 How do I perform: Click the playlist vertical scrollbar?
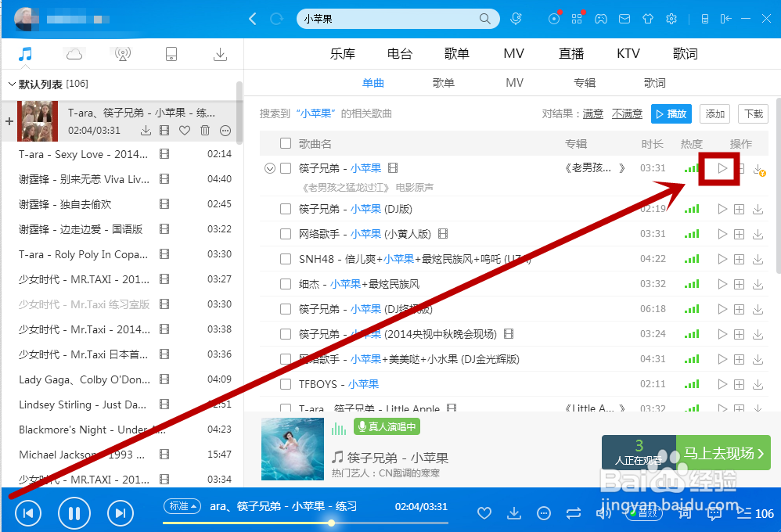pyautogui.click(x=239, y=113)
